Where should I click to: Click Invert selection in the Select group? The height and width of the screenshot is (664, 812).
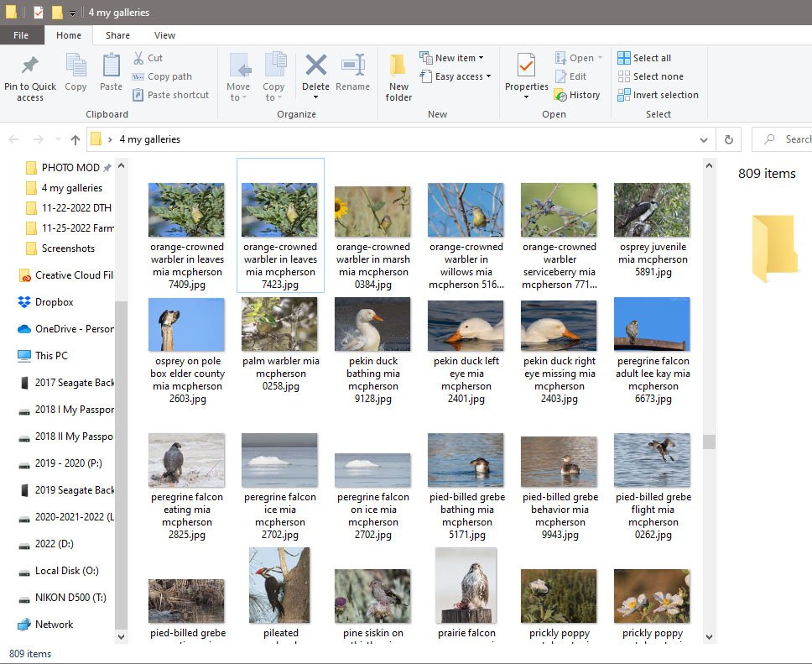tap(658, 95)
